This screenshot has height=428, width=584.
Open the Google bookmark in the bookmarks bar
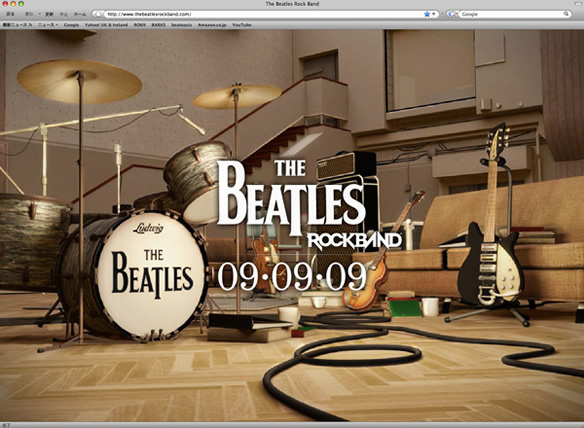71,25
